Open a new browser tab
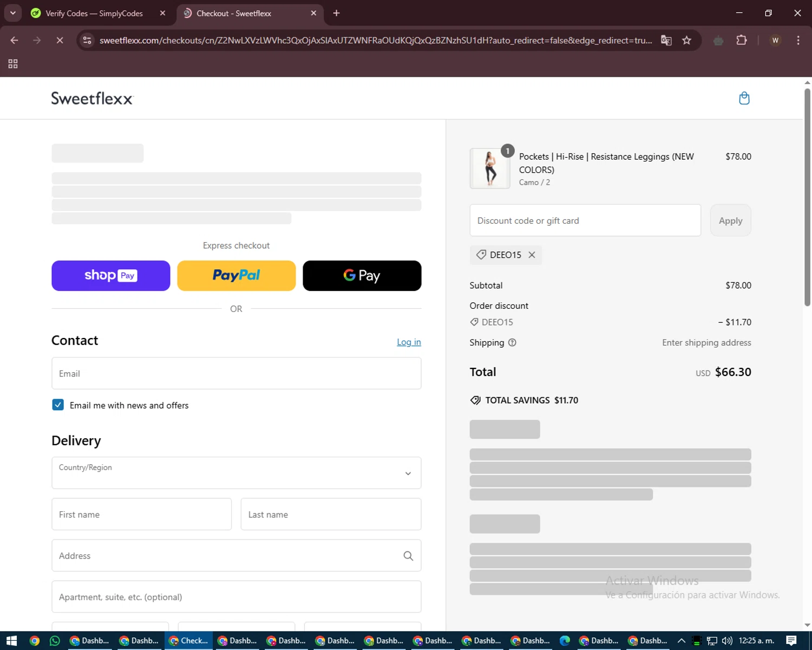 coord(336,13)
